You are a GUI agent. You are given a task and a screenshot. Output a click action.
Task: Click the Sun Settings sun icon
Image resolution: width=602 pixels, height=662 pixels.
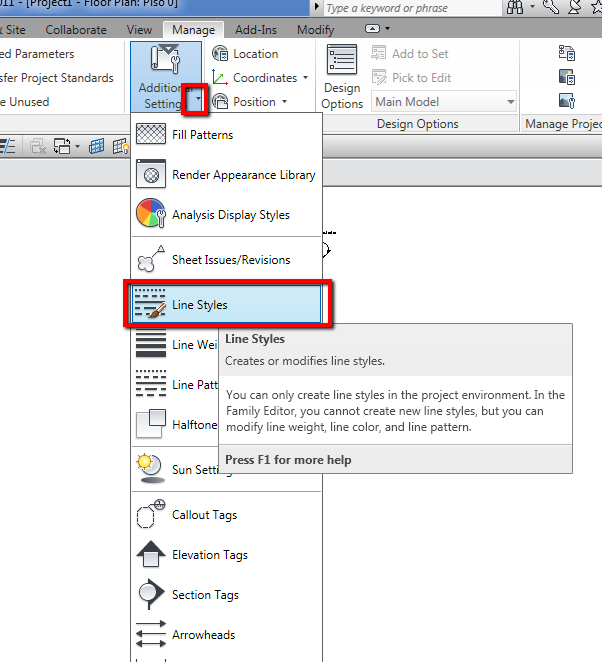[151, 468]
